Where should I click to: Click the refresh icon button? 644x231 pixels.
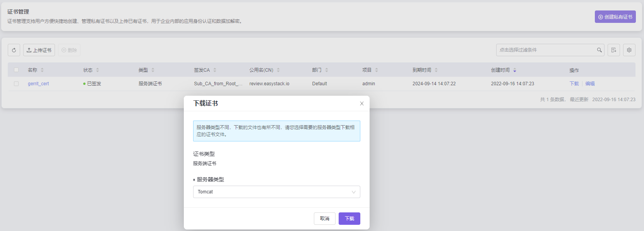click(14, 50)
